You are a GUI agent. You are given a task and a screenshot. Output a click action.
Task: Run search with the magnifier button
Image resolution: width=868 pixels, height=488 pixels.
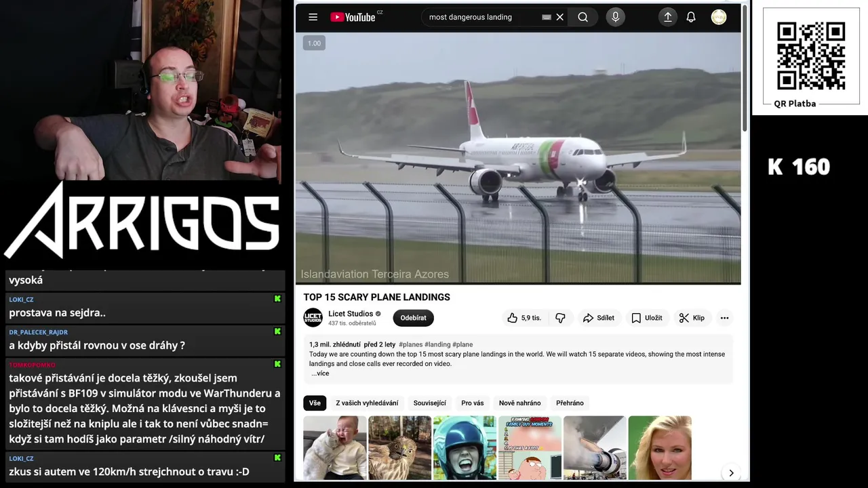[583, 17]
